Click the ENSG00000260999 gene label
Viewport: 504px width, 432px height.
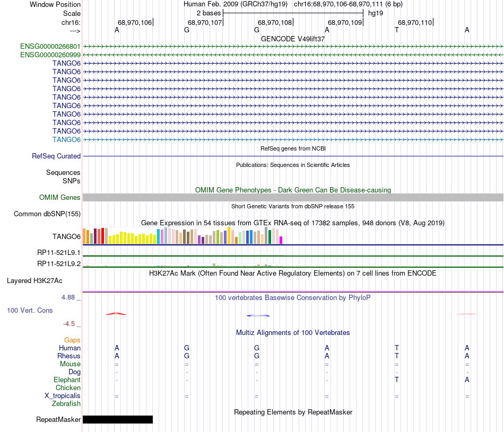(x=50, y=55)
